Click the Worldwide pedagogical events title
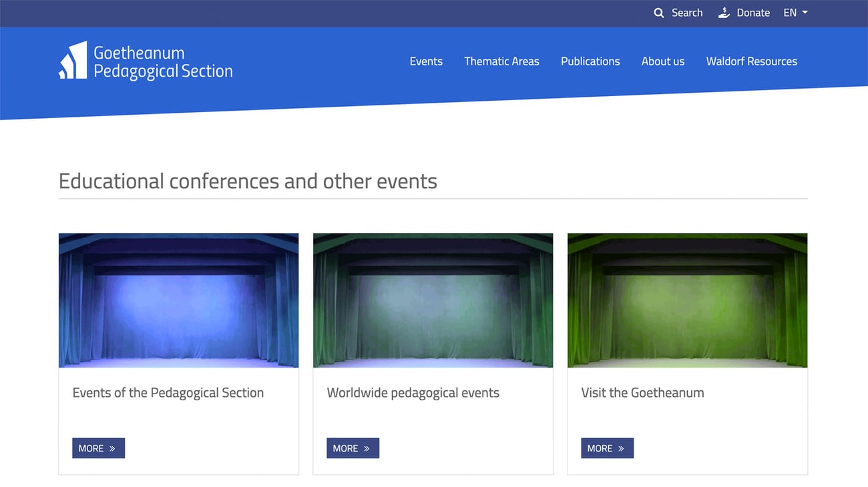 point(413,393)
